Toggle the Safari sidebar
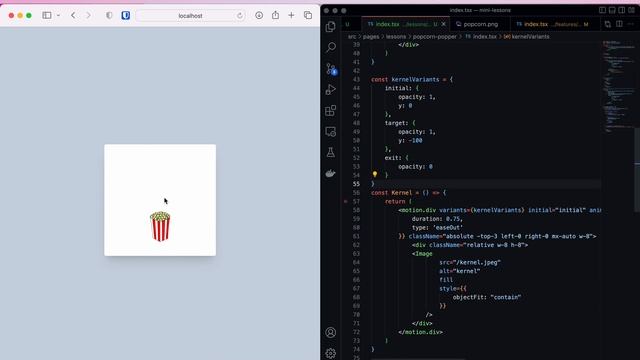Screen dimensions: 640x360 [x=47, y=16]
